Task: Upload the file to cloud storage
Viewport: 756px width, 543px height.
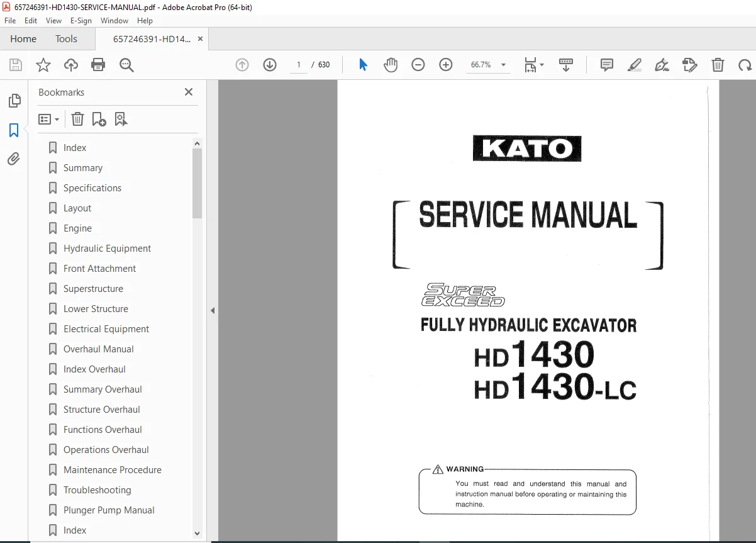Action: 71,65
